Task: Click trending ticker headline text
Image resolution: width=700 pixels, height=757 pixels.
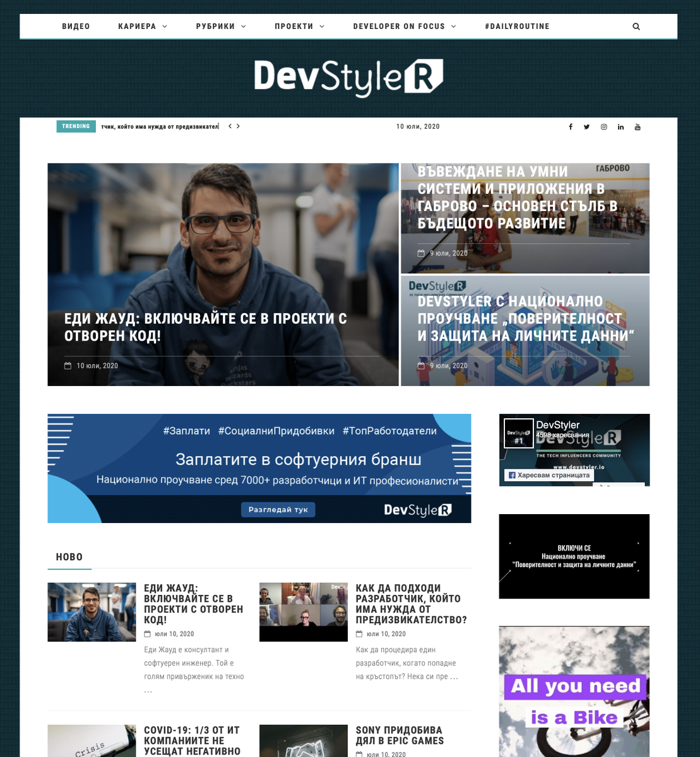Action: 160,127
